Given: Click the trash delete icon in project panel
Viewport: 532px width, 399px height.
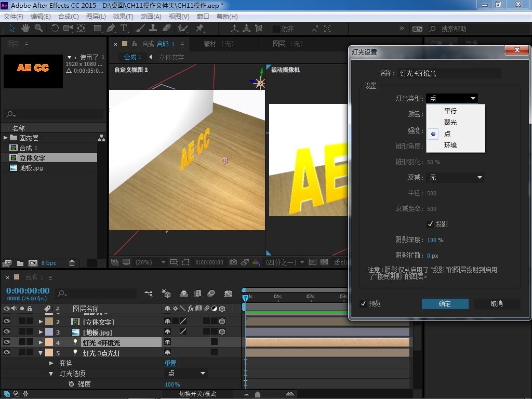Looking at the screenshot, I should [x=72, y=263].
